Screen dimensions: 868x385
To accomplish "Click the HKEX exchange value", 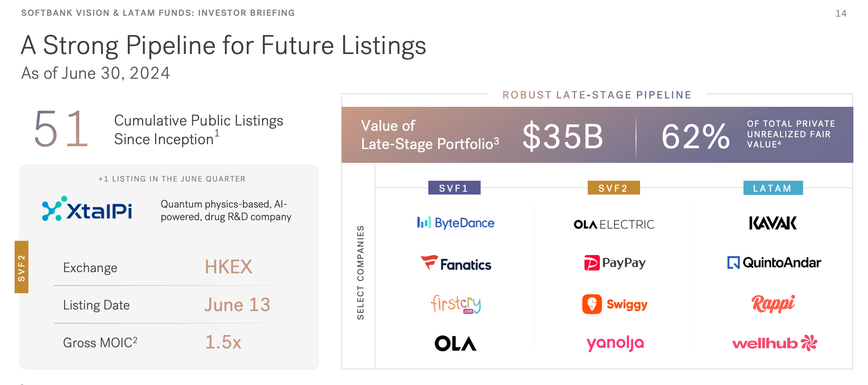I will 228,267.
